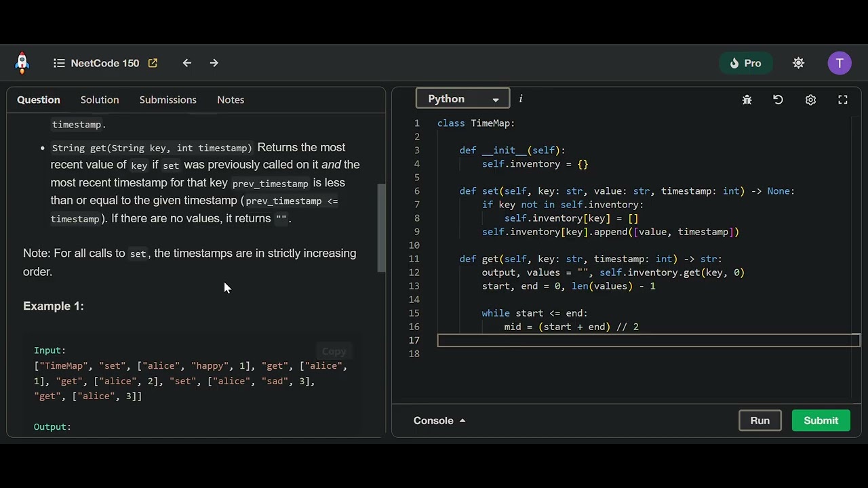Click the info icon beside Python

pos(521,99)
